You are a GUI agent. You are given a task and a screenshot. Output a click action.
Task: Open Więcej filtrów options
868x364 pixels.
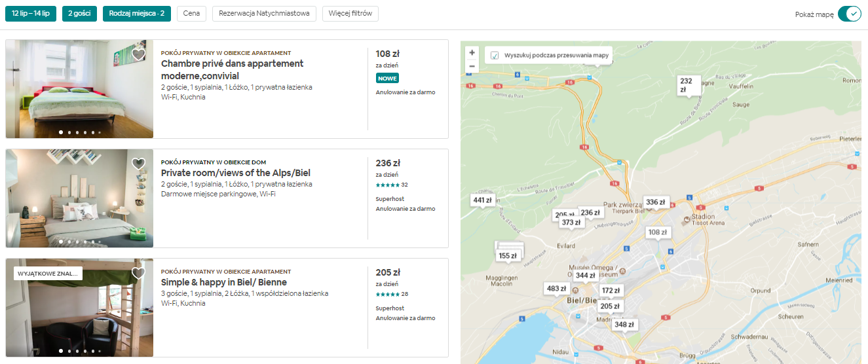350,14
